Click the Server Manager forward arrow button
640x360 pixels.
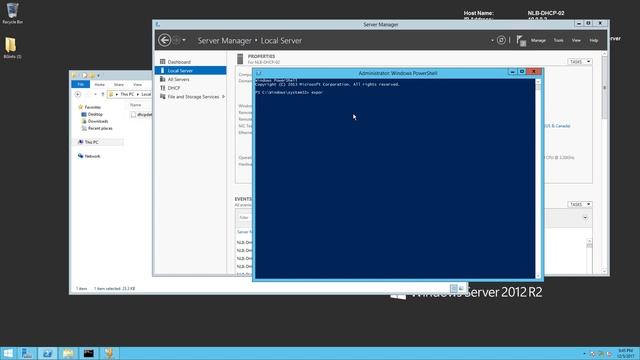pos(176,40)
